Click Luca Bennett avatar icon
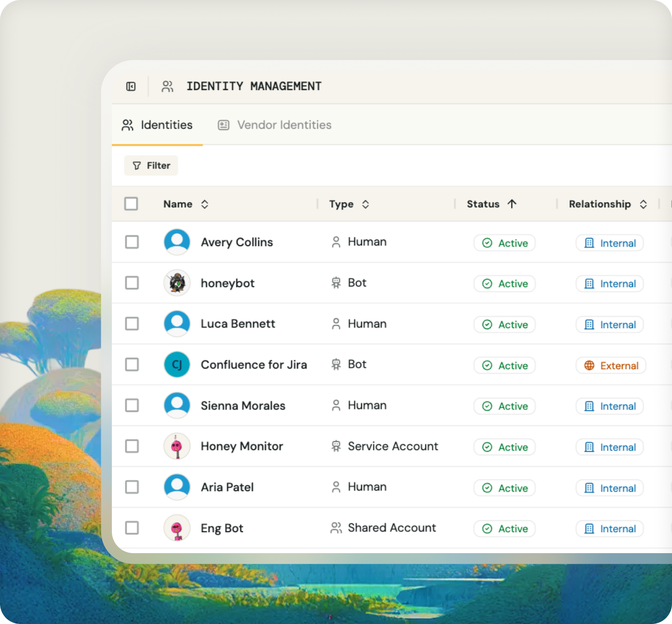Viewport: 672px width, 624px height. (x=177, y=324)
